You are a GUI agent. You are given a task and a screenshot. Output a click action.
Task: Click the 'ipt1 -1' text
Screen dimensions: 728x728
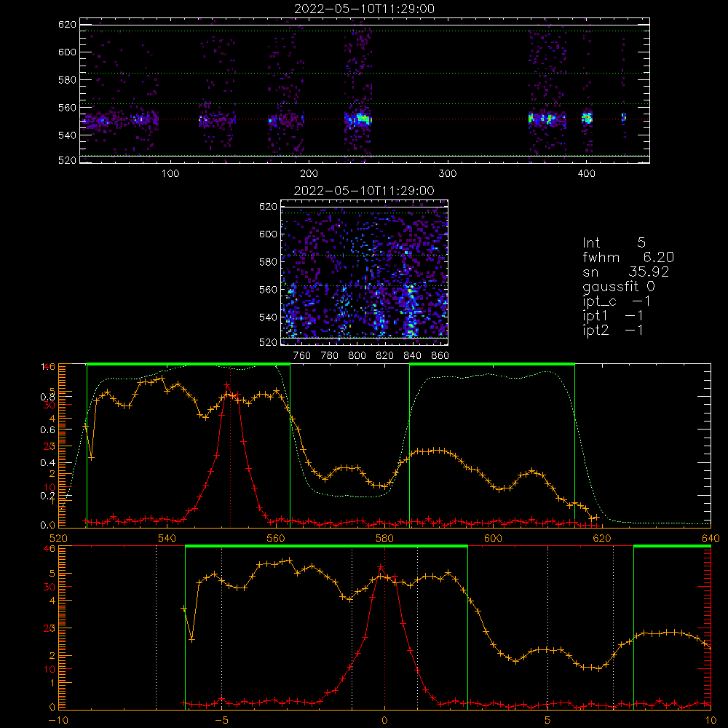click(x=612, y=316)
